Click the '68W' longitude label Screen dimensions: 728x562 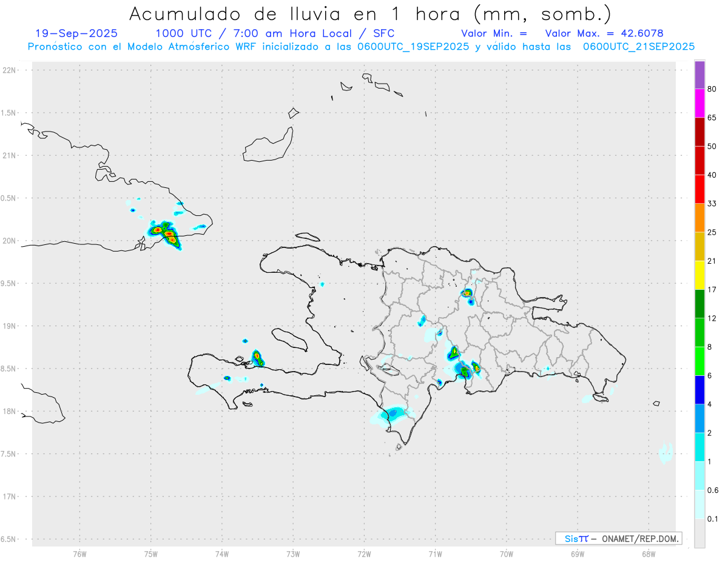[x=648, y=554]
